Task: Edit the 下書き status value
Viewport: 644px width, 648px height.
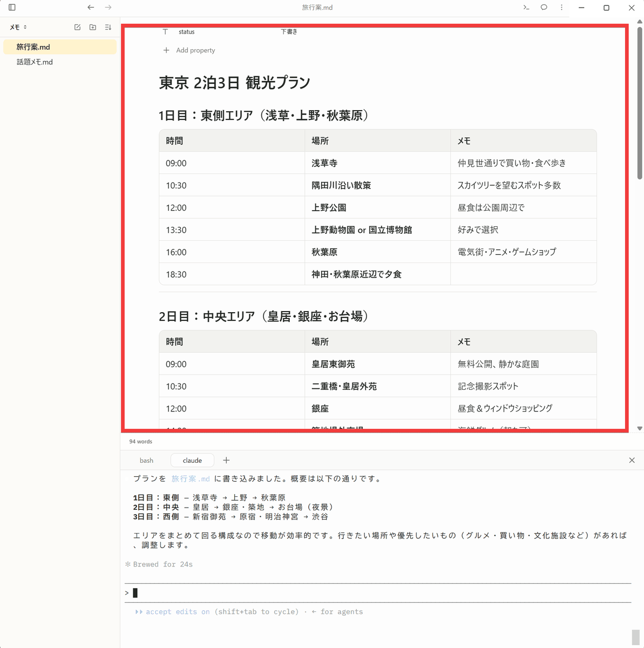Action: 289,32
